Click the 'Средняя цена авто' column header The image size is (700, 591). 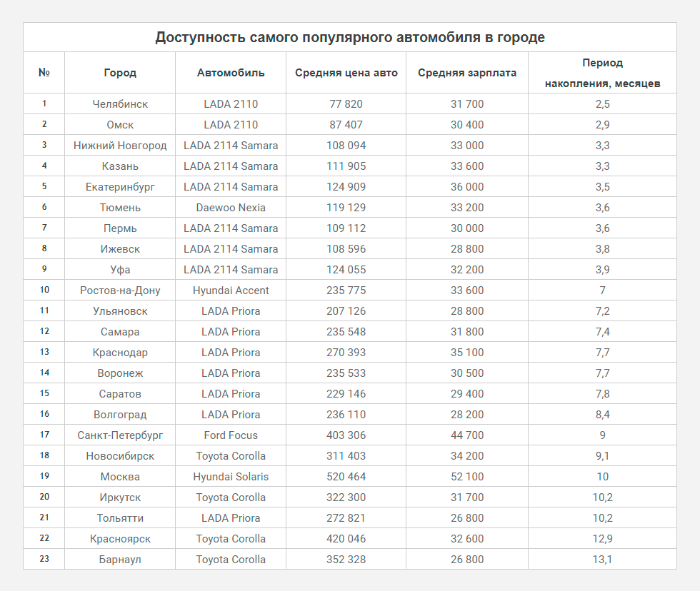346,73
